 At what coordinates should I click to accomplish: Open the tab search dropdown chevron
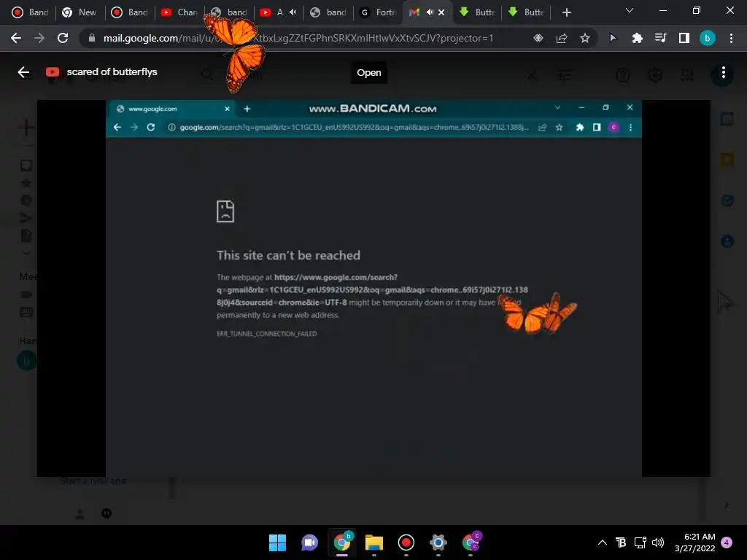coord(630,10)
